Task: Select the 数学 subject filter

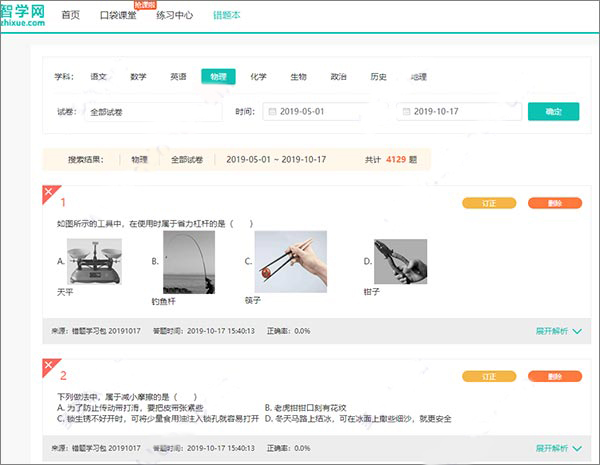Action: (x=138, y=76)
